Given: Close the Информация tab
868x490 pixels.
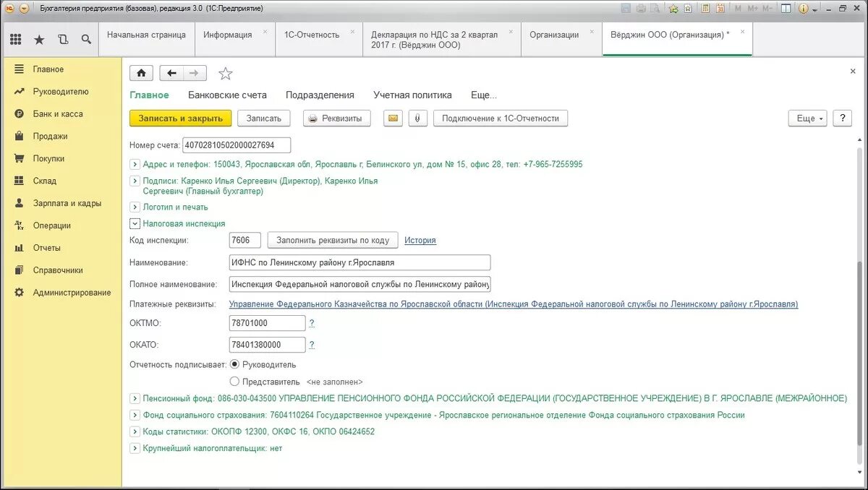Looking at the screenshot, I should pyautogui.click(x=265, y=32).
